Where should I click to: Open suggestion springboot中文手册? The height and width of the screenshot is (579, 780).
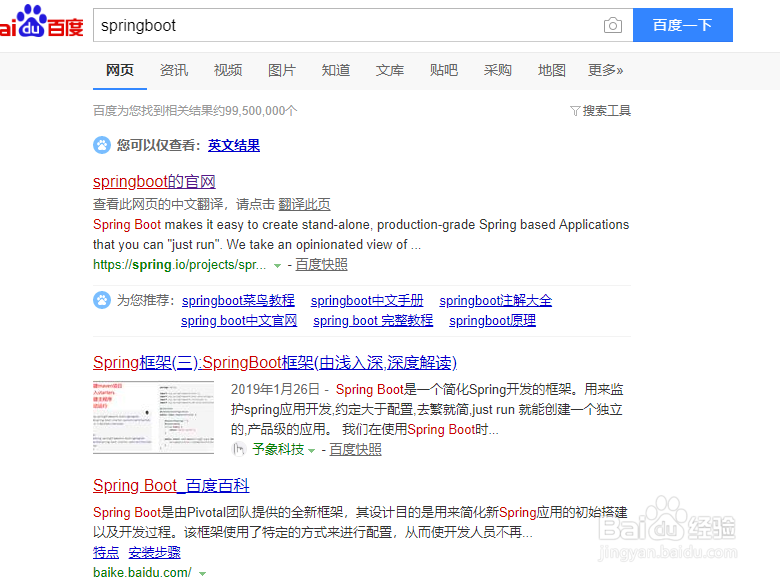[367, 300]
